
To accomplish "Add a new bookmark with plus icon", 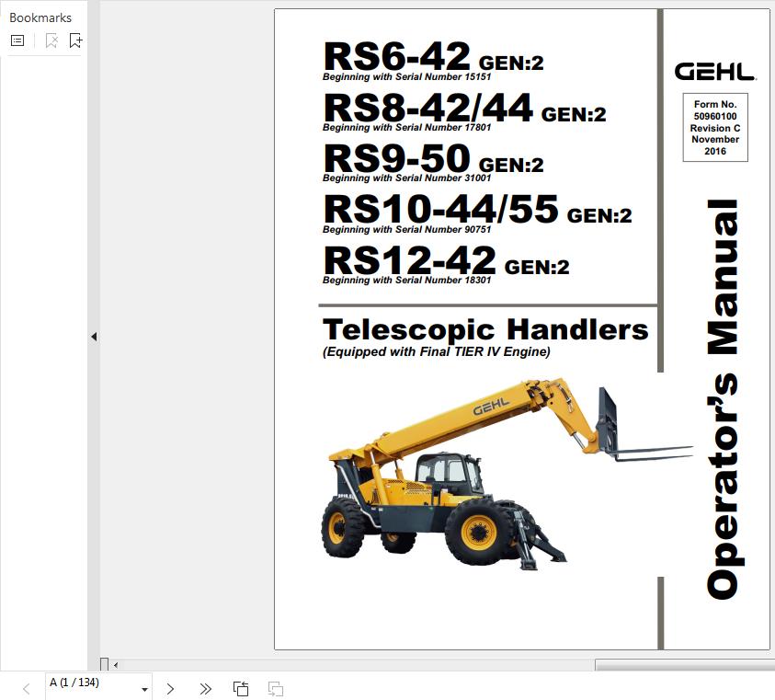I will click(75, 40).
